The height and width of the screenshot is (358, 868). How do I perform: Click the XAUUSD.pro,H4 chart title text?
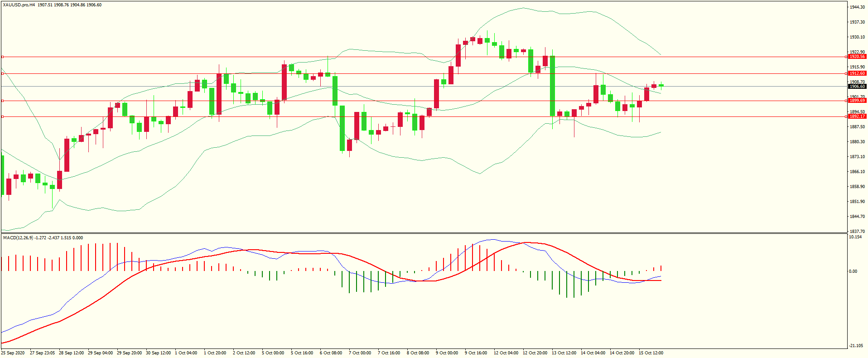point(19,5)
